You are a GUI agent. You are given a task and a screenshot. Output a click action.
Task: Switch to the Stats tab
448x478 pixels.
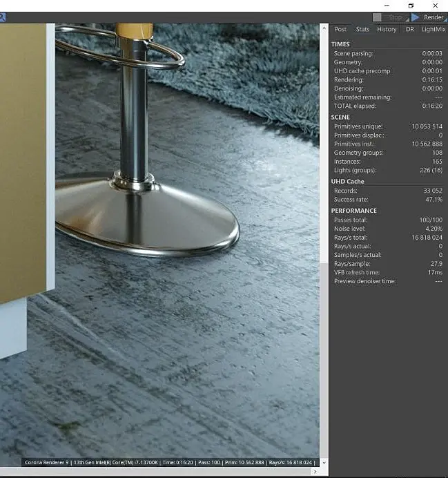362,29
